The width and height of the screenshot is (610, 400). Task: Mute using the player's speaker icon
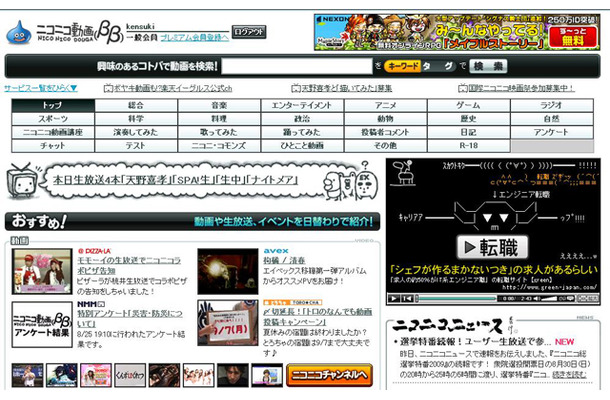pos(537,298)
